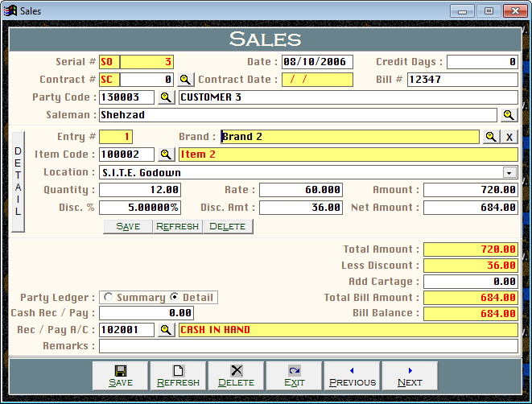Minimize the Sales window
532x404 pixels.
[x=462, y=11]
